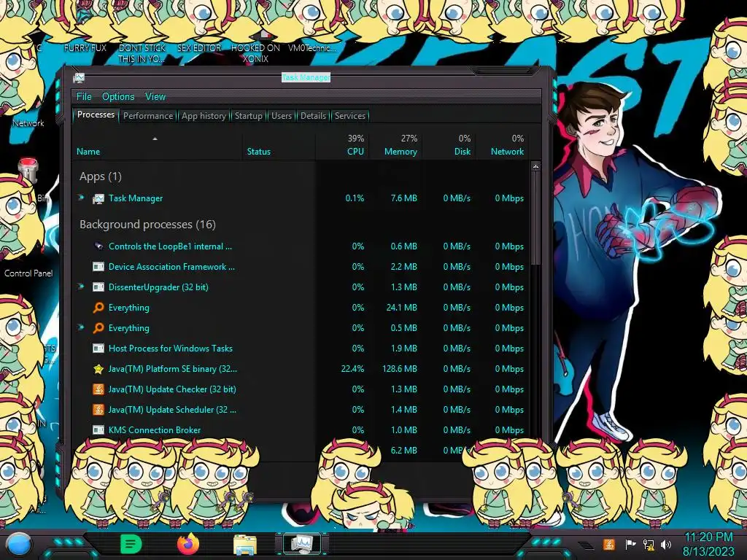The image size is (747, 560).
Task: Click the 128.6 MB memory value
Action: pos(399,368)
